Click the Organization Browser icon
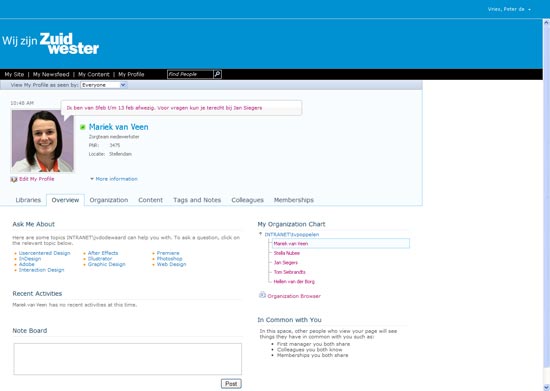Image resolution: width=550 pixels, height=391 pixels. pos(262,295)
